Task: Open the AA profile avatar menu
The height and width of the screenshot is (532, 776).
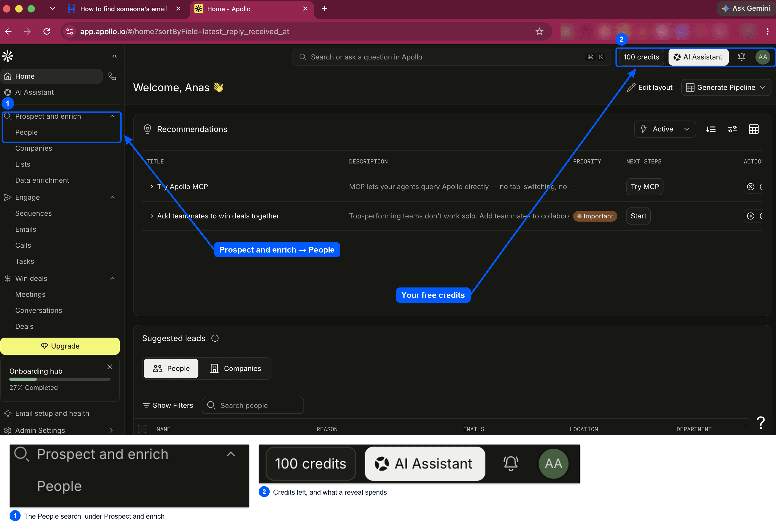Action: 763,57
